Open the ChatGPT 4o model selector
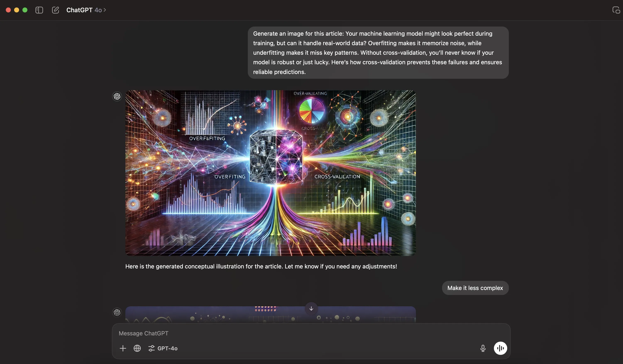 (86, 10)
